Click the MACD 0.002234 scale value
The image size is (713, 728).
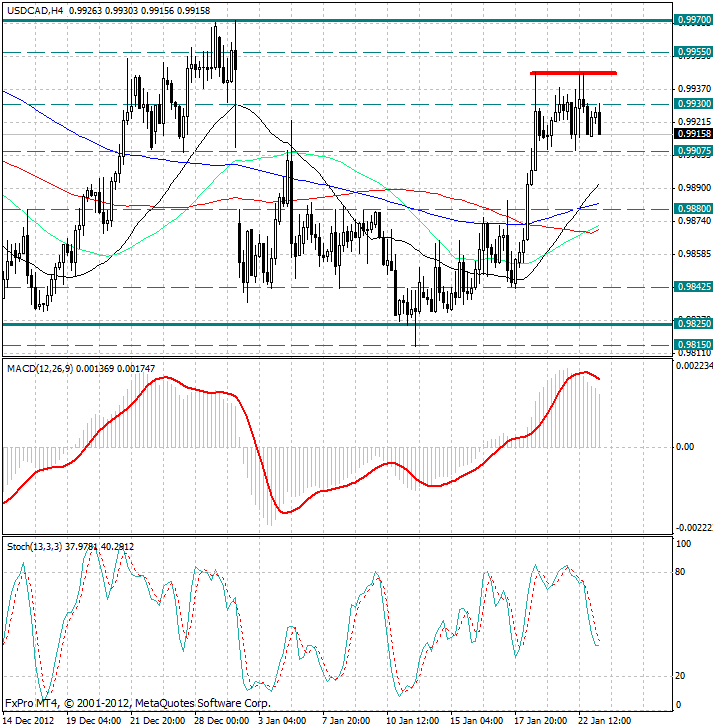694,366
